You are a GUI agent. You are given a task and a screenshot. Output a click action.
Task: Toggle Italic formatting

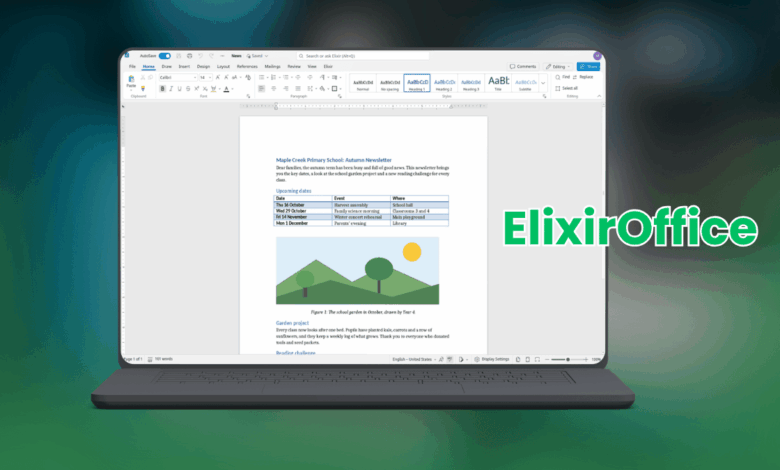pos(171,89)
